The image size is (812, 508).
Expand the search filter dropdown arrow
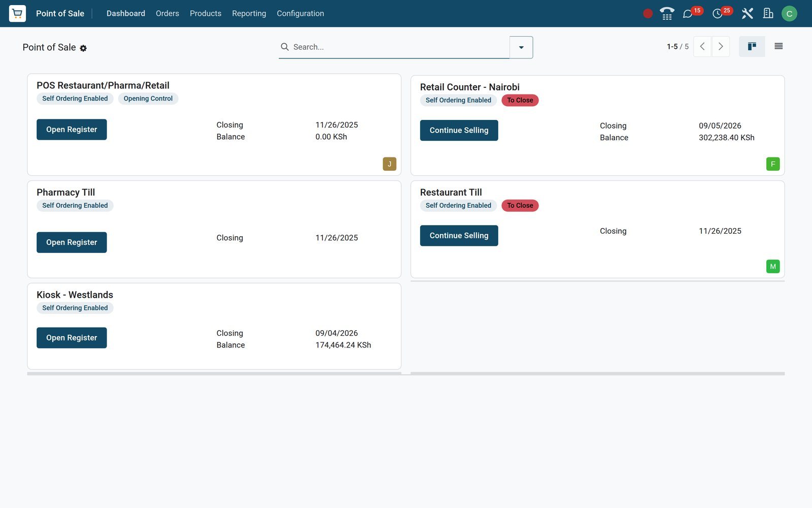(x=521, y=47)
